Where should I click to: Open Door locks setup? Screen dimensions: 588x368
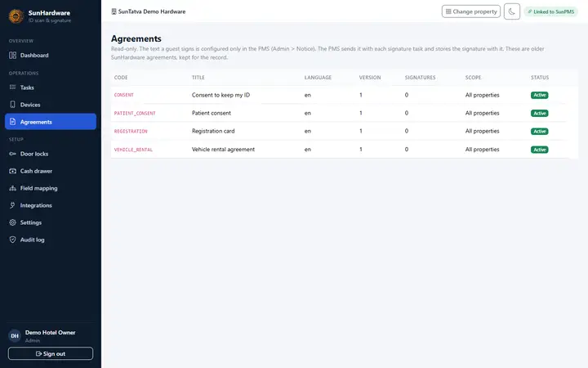(x=34, y=154)
